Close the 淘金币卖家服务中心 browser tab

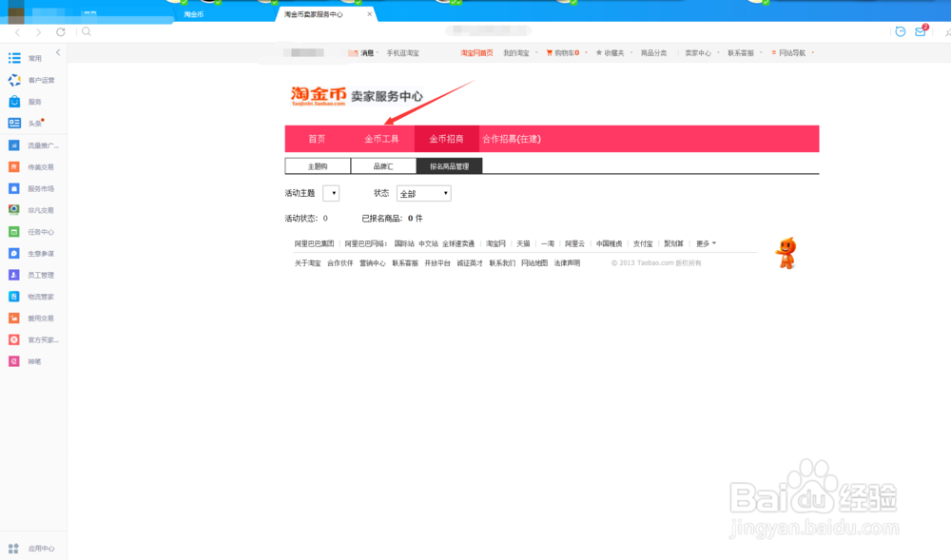click(369, 14)
